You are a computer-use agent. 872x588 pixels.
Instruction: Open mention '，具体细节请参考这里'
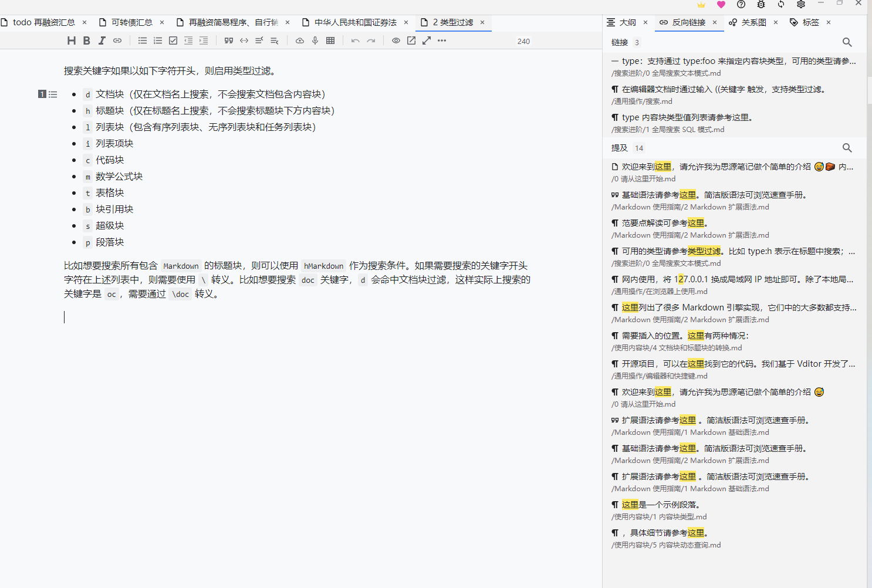coord(734,538)
